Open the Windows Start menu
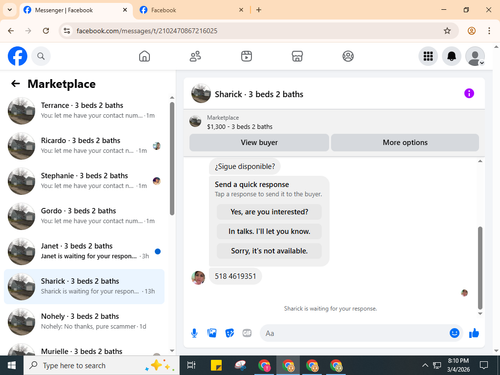Viewport: 500px width, 375px height. pos(12,365)
